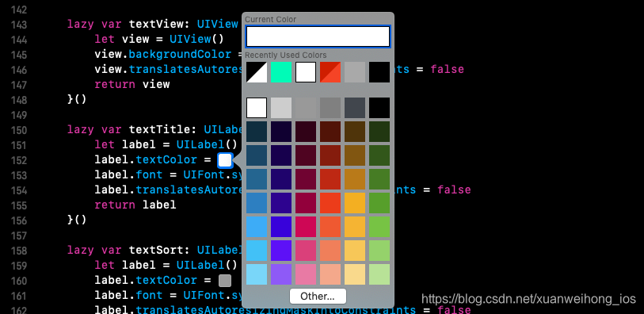Image resolution: width=644 pixels, height=314 pixels.
Task: Choose the bright crimson pink swatch
Action: click(x=306, y=227)
